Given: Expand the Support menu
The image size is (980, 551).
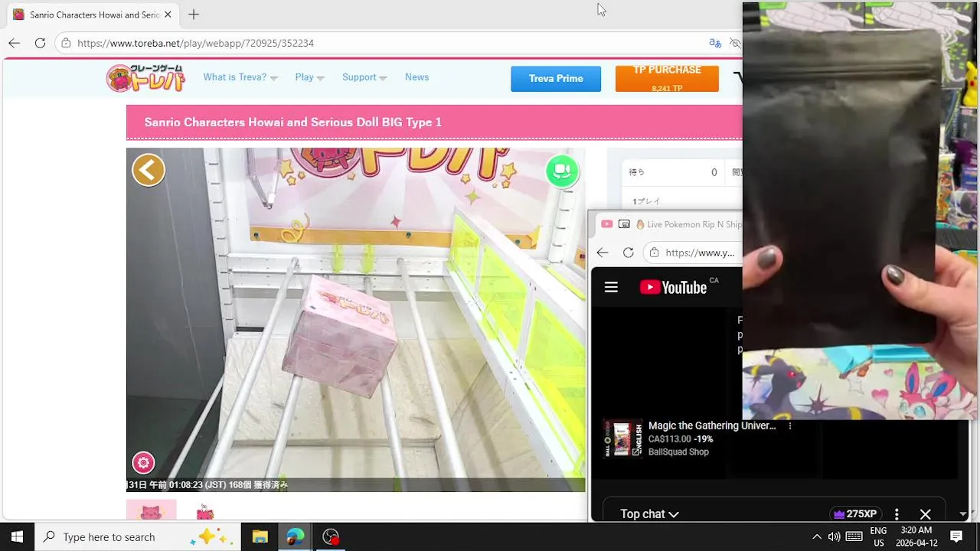Looking at the screenshot, I should point(364,77).
